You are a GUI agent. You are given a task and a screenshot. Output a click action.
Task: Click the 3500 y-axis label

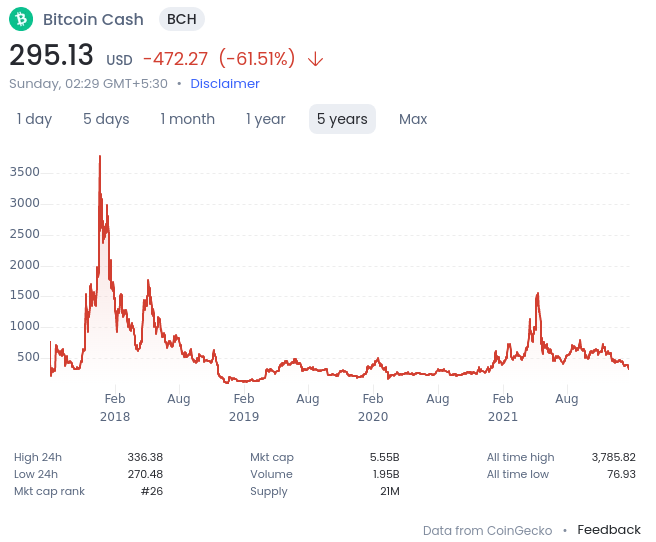tap(25, 172)
